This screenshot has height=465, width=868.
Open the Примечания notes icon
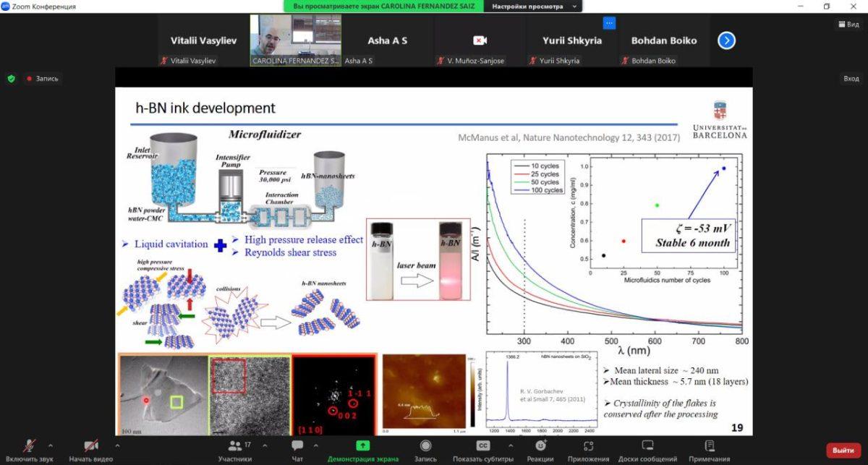710,446
